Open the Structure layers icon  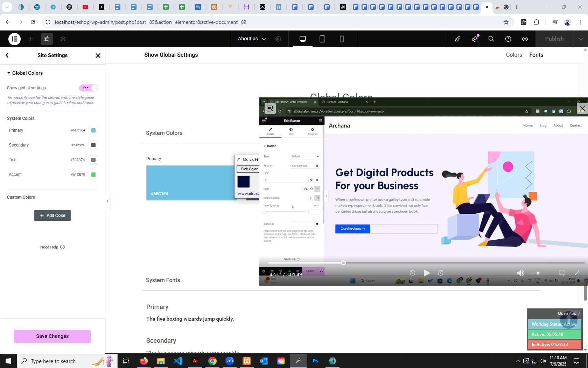click(x=63, y=39)
